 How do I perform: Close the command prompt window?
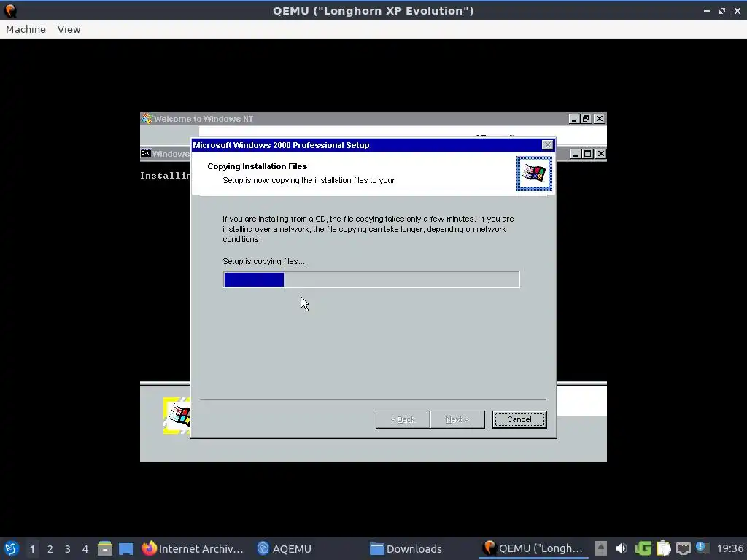[x=601, y=154]
